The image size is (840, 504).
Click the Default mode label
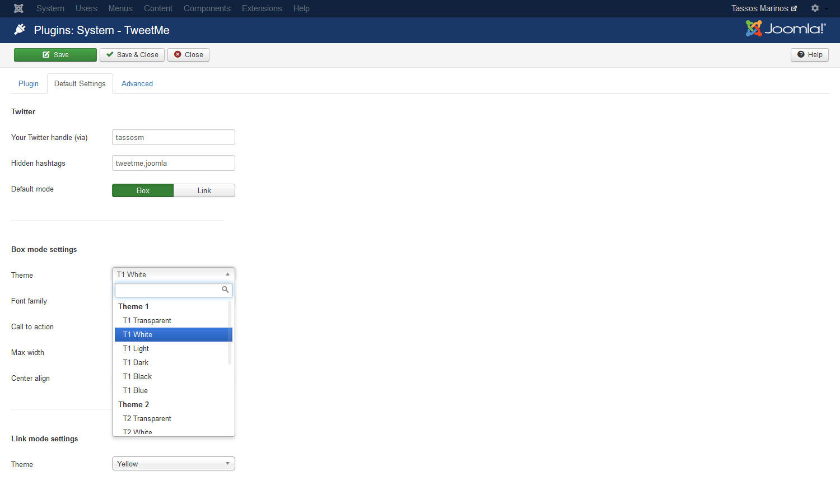(x=32, y=189)
